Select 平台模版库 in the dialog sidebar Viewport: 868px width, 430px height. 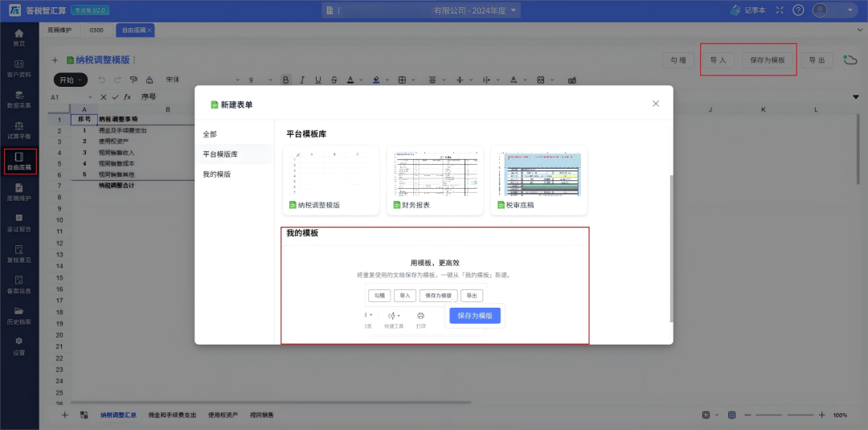[x=219, y=154]
